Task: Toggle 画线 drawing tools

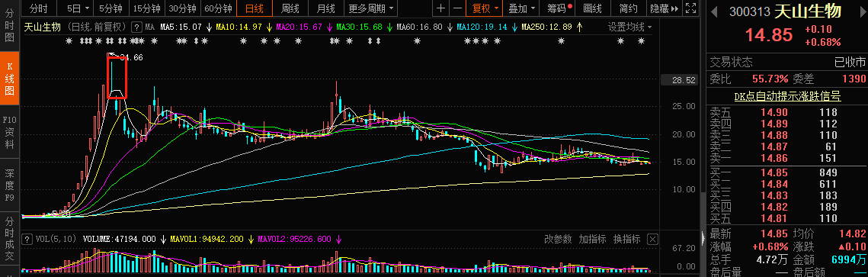Action: [x=593, y=8]
